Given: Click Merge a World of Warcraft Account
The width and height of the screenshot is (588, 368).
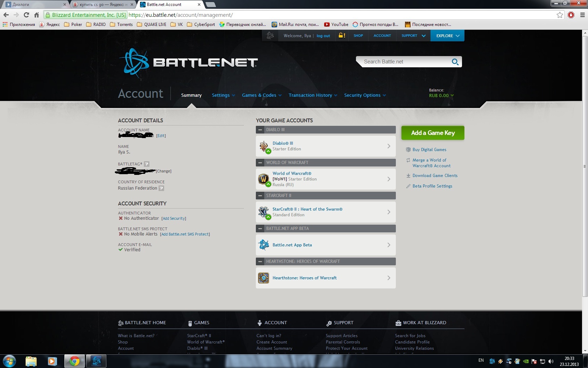Looking at the screenshot, I should pyautogui.click(x=431, y=163).
